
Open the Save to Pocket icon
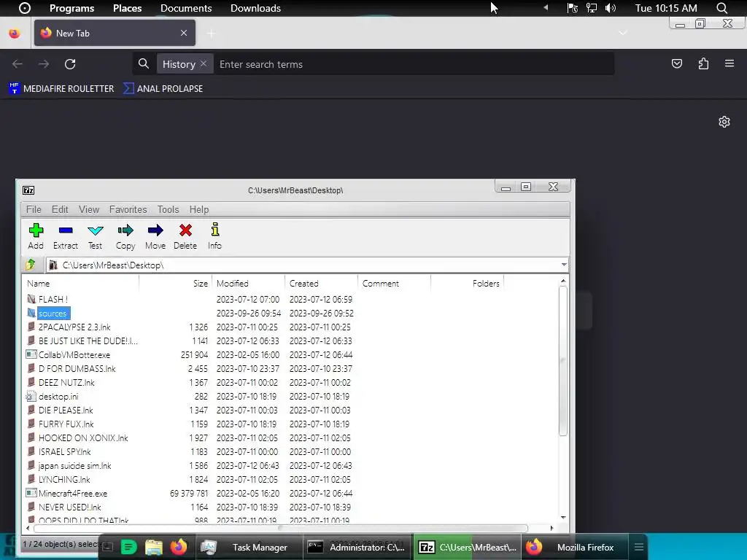pos(677,63)
